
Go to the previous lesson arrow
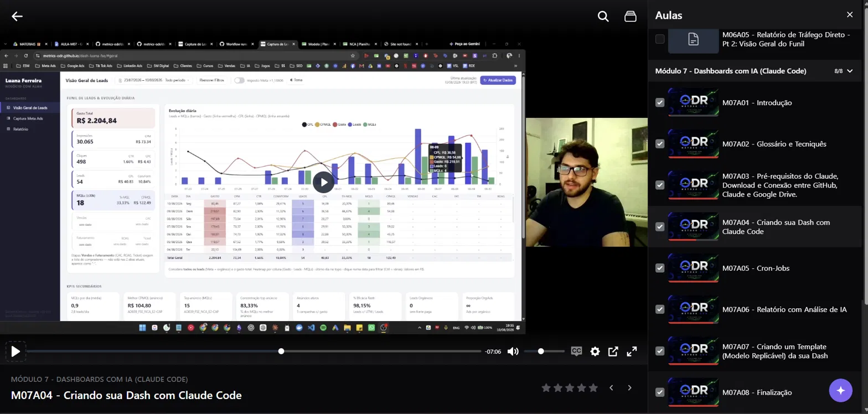[611, 388]
